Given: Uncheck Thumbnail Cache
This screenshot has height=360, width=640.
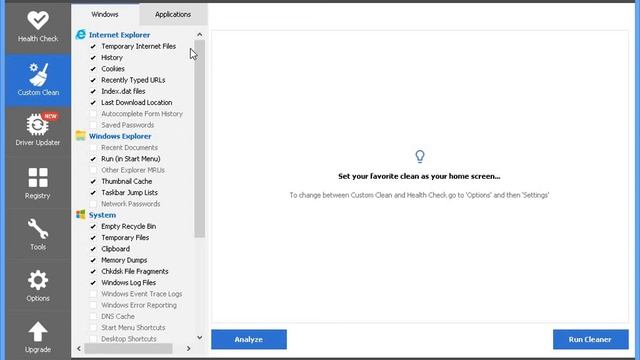Looking at the screenshot, I should click(93, 181).
